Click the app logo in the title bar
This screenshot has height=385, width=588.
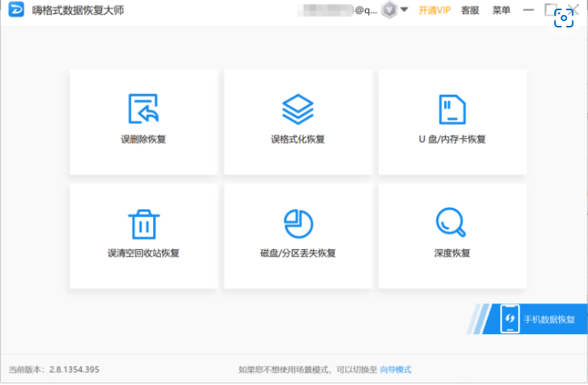pos(16,10)
